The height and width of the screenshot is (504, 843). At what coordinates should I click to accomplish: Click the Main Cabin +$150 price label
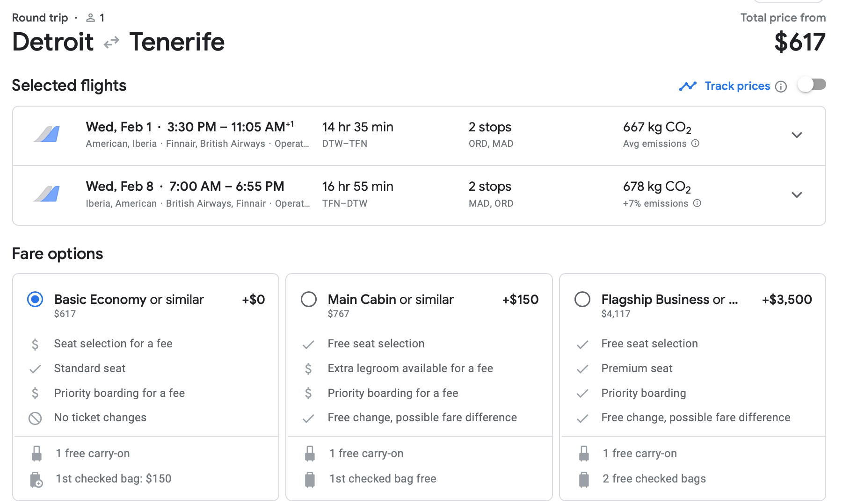(520, 300)
